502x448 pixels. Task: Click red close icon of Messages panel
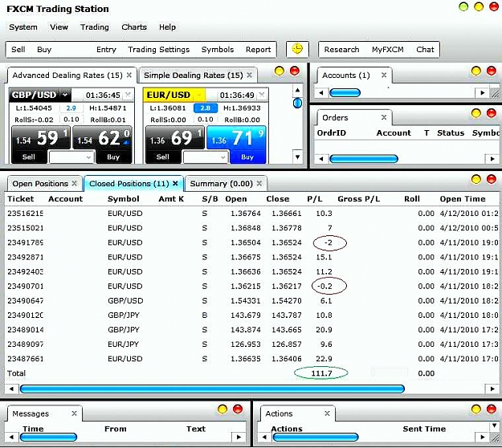pyautogui.click(x=238, y=409)
